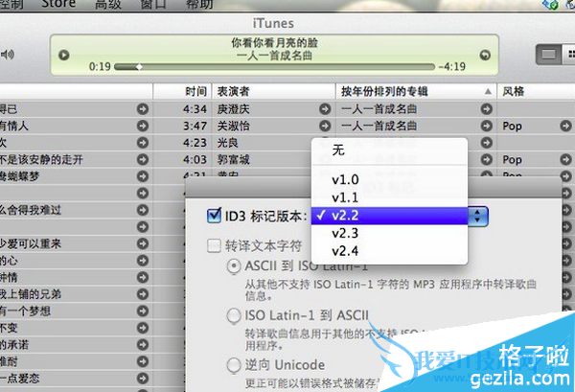Click the arrow next to artist 关淑怡
Image resolution: width=575 pixels, height=392 pixels.
pos(325,126)
